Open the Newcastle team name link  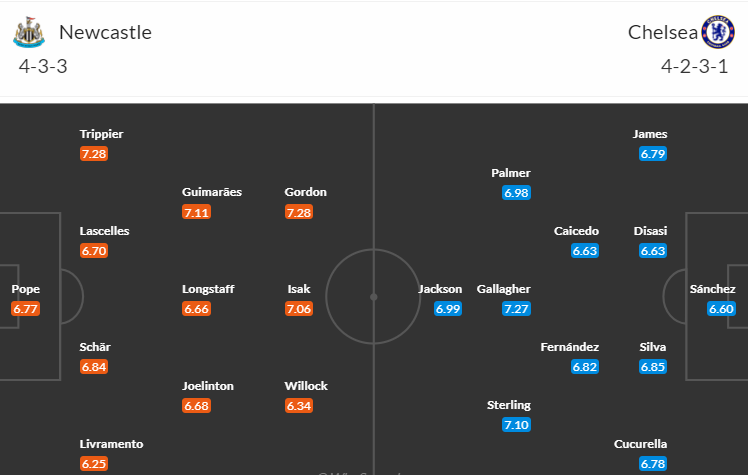point(105,32)
